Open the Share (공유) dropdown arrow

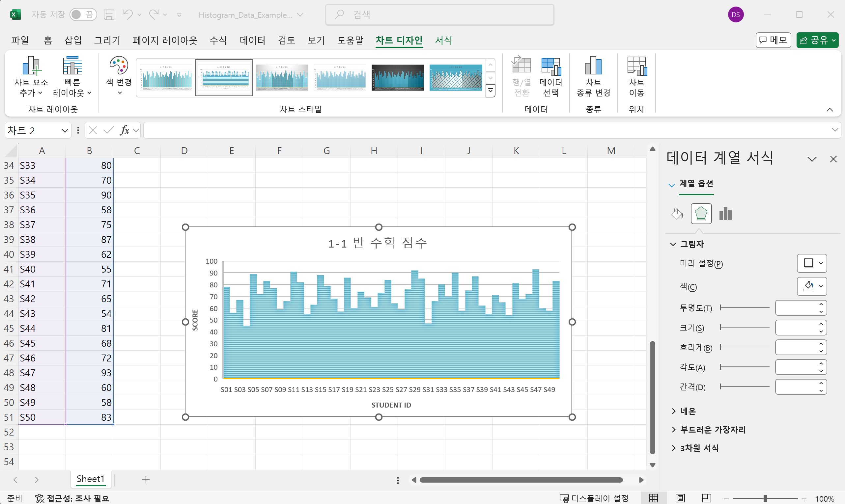[834, 40]
